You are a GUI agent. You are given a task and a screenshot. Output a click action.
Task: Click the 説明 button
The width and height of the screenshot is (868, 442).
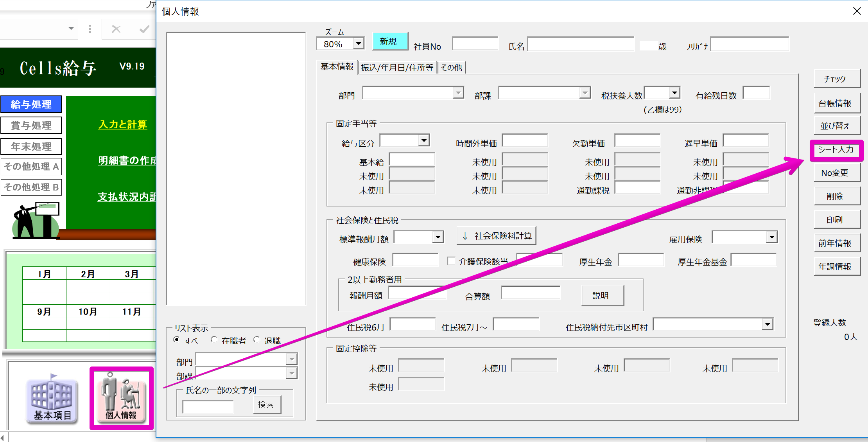[603, 295]
